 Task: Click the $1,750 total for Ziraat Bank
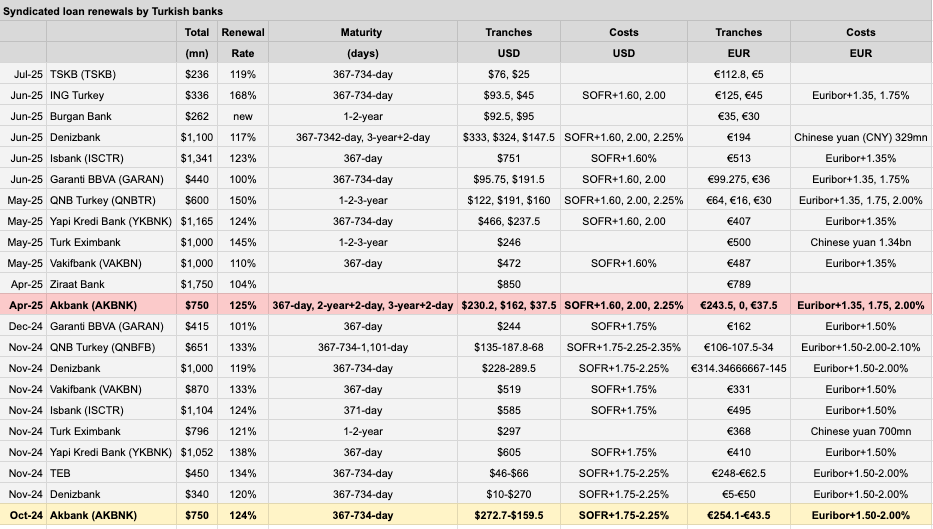[x=197, y=284]
